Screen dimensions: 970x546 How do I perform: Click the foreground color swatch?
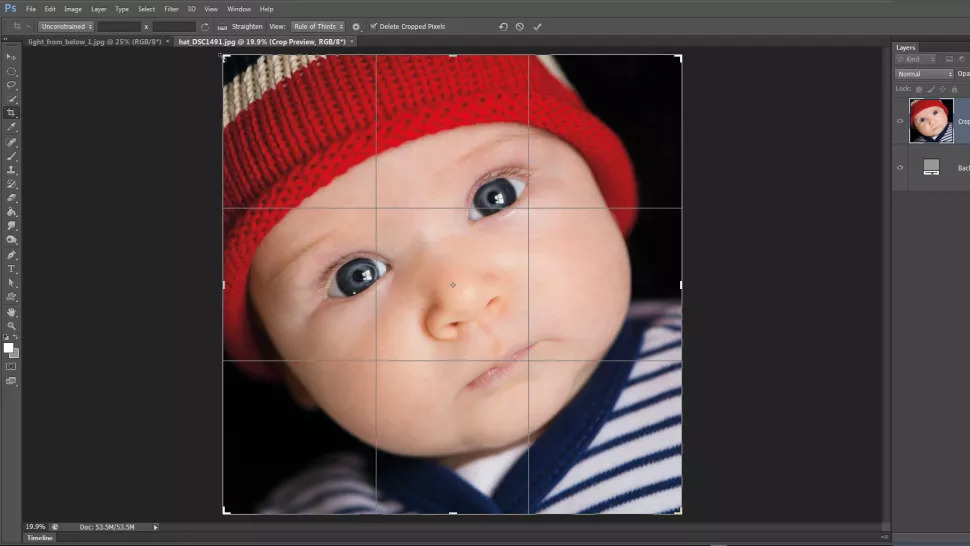8,348
